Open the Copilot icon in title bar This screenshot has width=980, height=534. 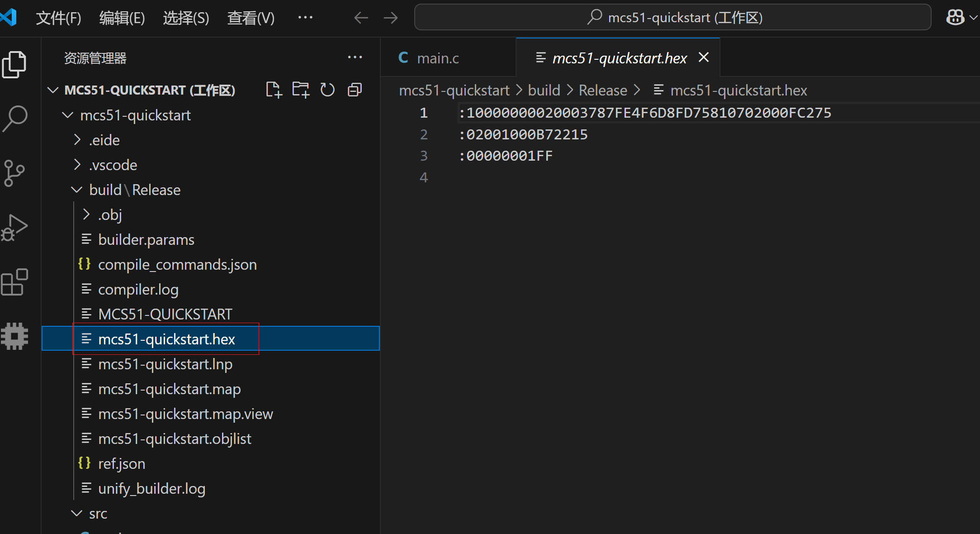[955, 18]
